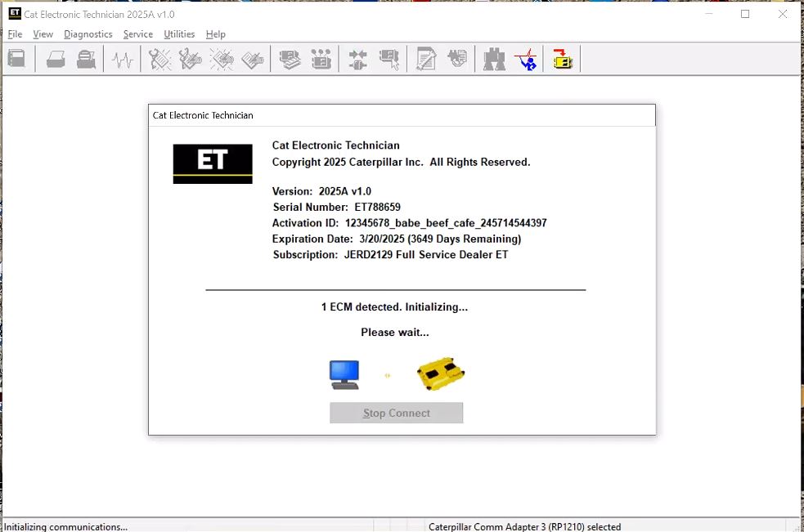Close the Cat Electronic Technician window
This screenshot has width=804, height=532.
[783, 14]
